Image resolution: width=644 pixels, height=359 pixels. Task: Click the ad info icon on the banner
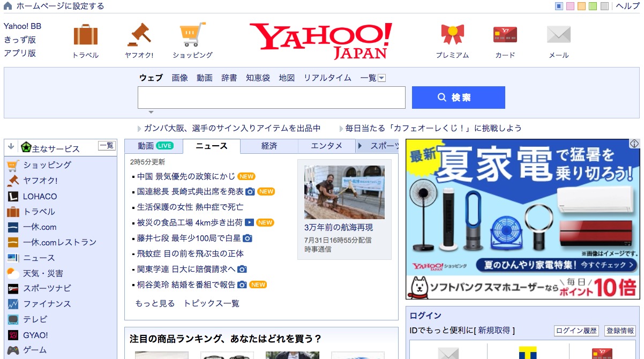(x=634, y=144)
